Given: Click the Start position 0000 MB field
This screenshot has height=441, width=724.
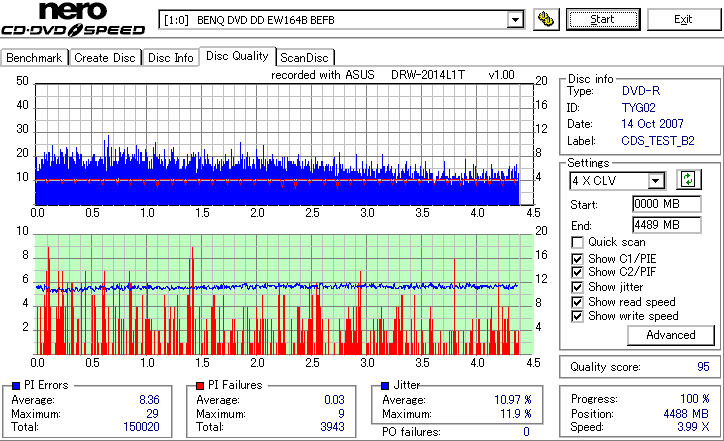Looking at the screenshot, I should 666,204.
